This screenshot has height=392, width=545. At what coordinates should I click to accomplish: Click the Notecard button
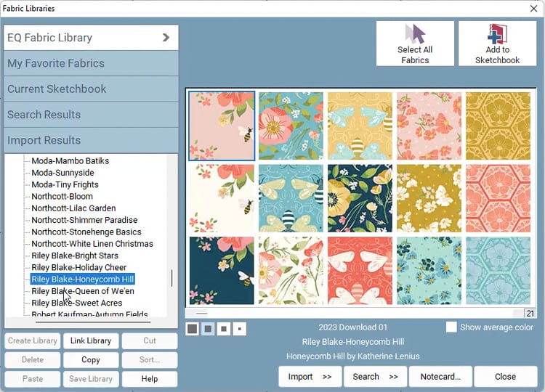(x=440, y=376)
